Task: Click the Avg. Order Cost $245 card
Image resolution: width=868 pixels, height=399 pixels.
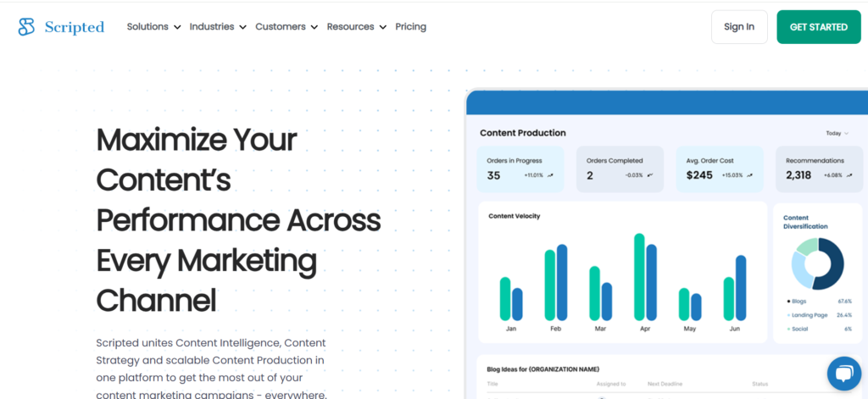Action: pos(719,169)
